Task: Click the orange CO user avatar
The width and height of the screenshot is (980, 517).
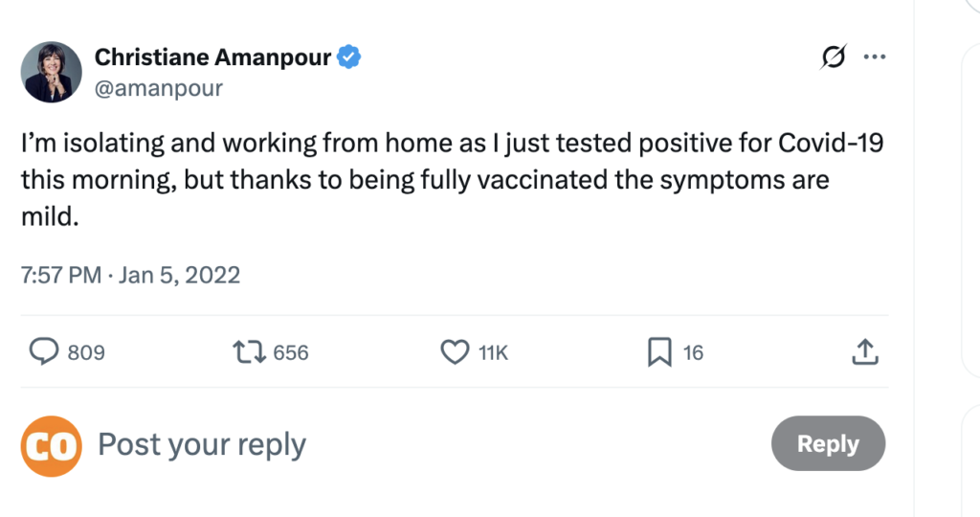Action: pyautogui.click(x=50, y=444)
